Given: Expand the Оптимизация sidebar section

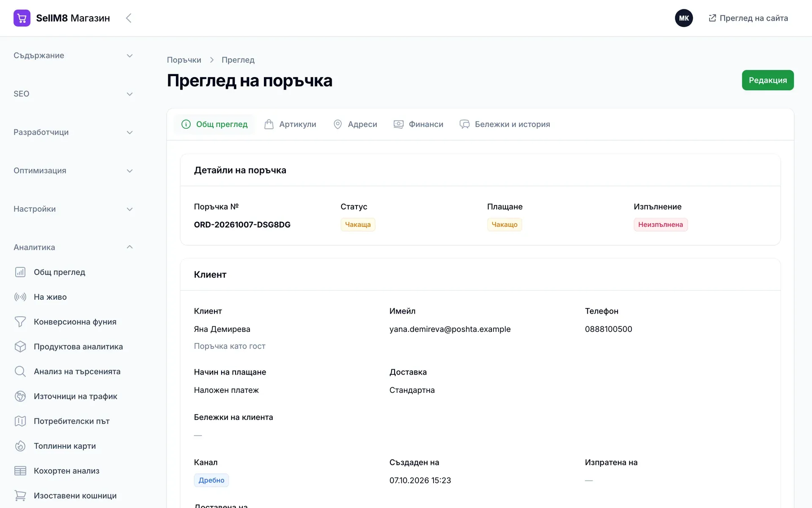Looking at the screenshot, I should click(73, 171).
